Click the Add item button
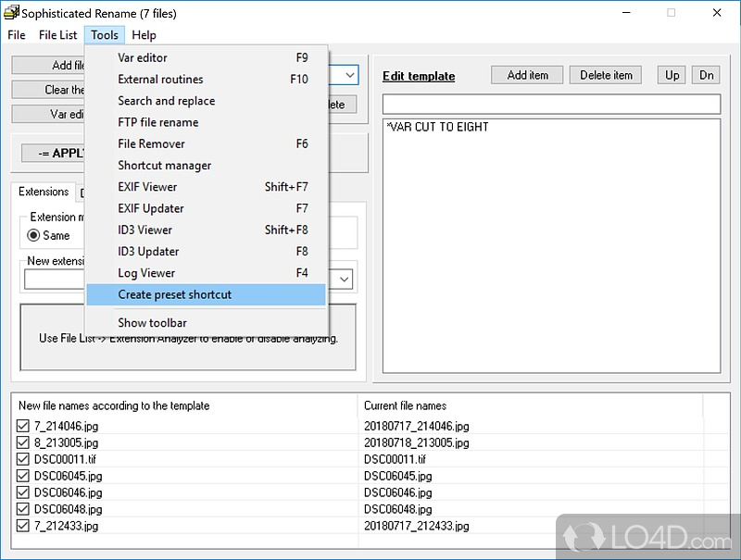Viewport: 741px width, 560px height. coord(527,75)
